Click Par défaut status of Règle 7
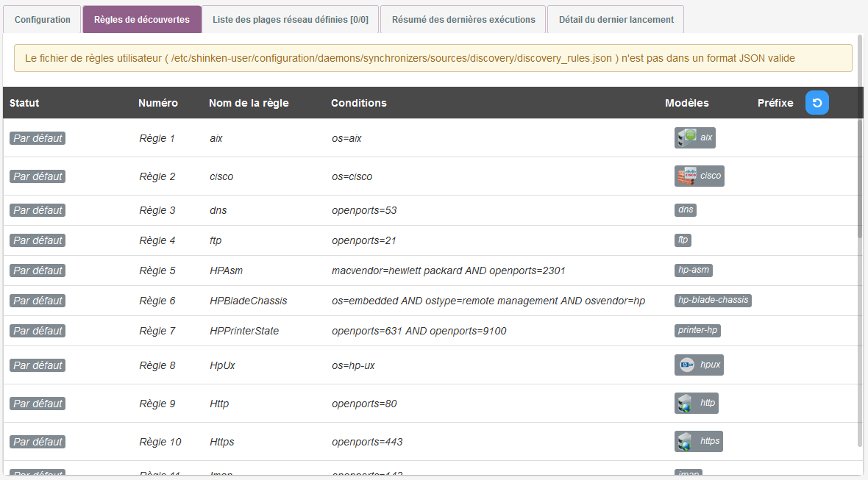 coord(38,331)
